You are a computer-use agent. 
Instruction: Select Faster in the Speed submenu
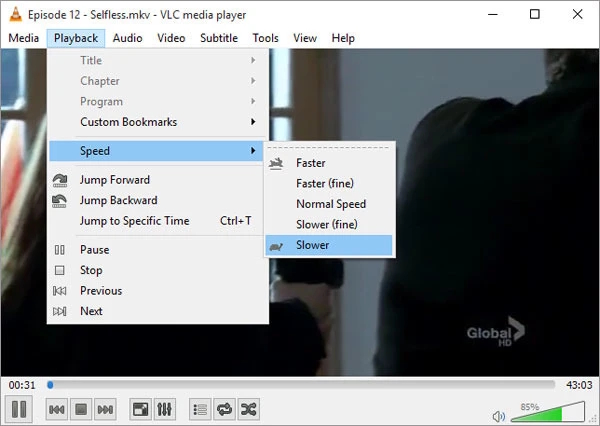pyautogui.click(x=329, y=163)
